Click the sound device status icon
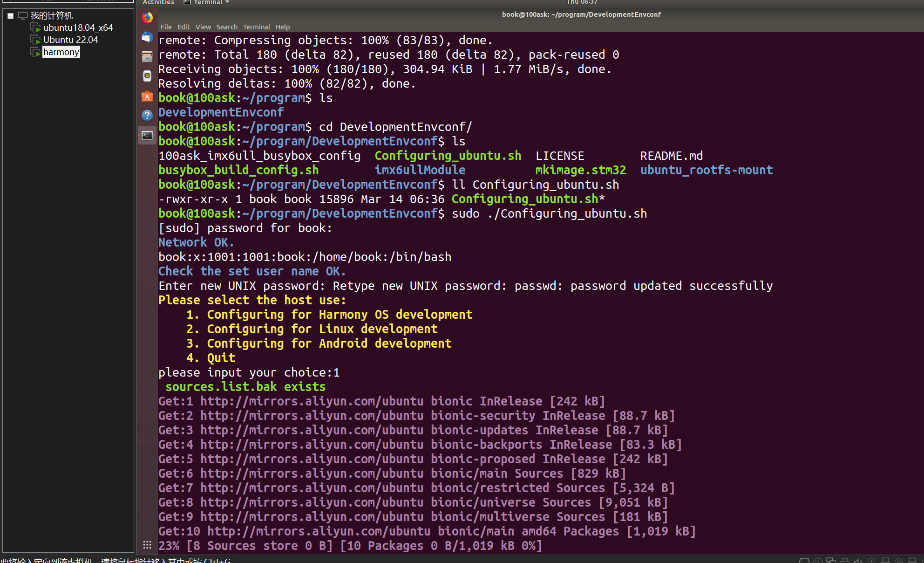The image size is (924, 563). click(858, 561)
